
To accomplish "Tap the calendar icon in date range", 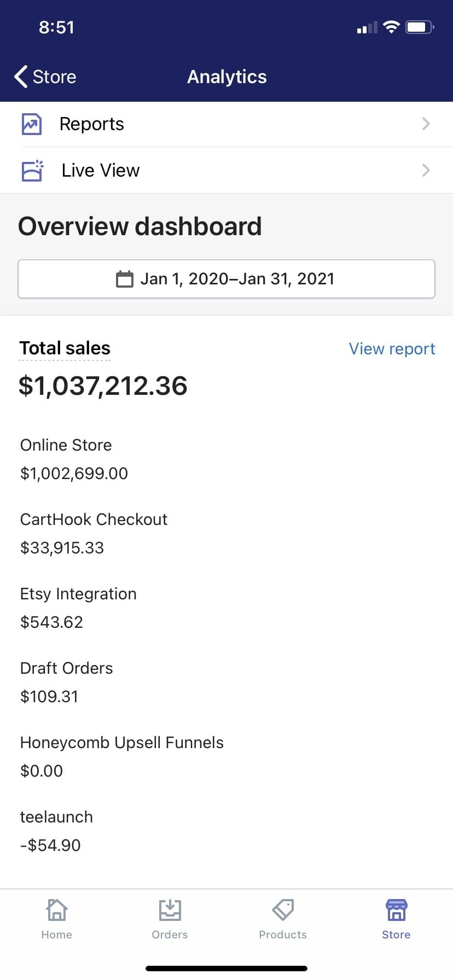I will (125, 279).
